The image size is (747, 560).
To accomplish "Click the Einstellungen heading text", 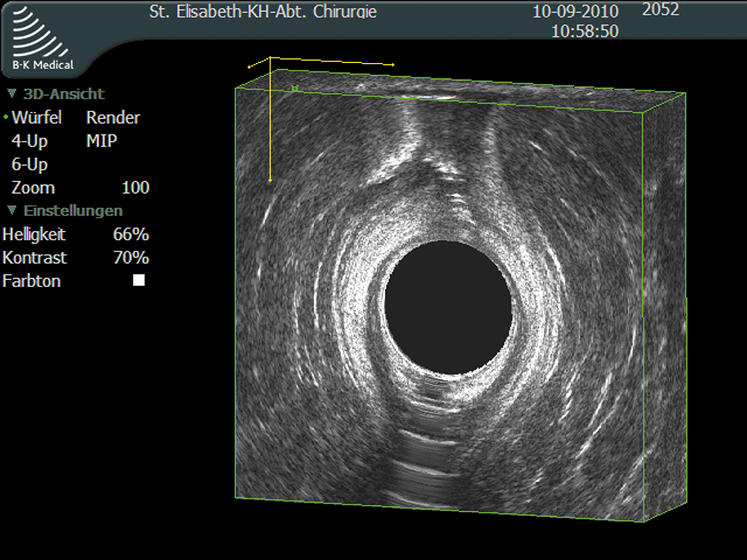I will 73,211.
